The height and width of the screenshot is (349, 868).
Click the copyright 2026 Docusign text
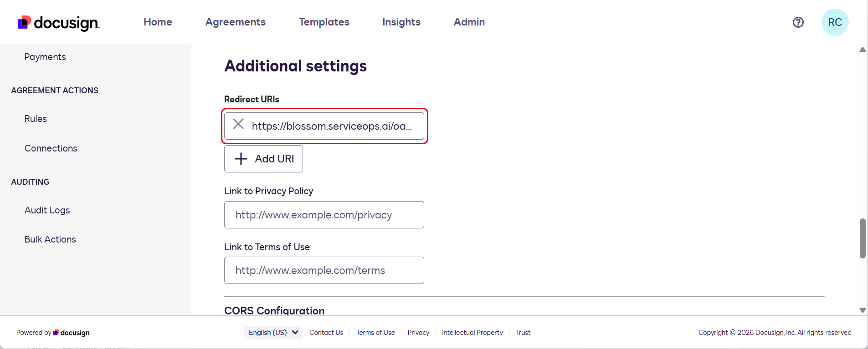775,333
